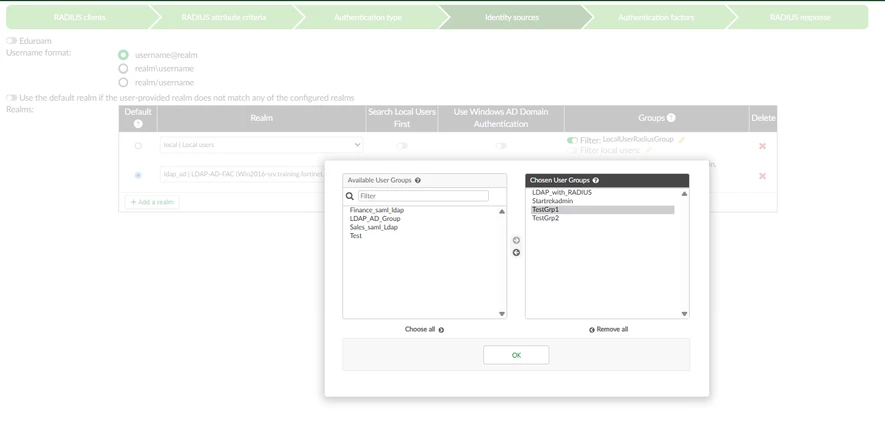Viewport: 885px width, 443px height.
Task: Click Remove all groups link
Action: click(x=608, y=329)
